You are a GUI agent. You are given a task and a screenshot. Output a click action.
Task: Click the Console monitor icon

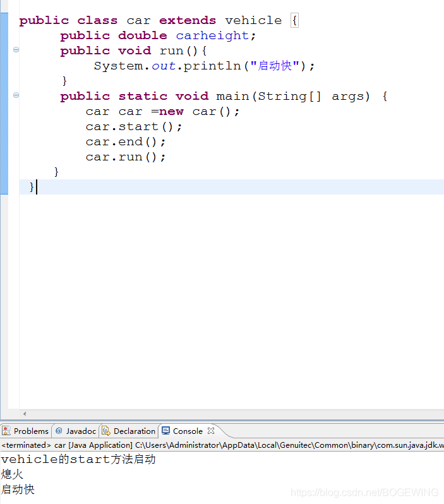tap(165, 431)
